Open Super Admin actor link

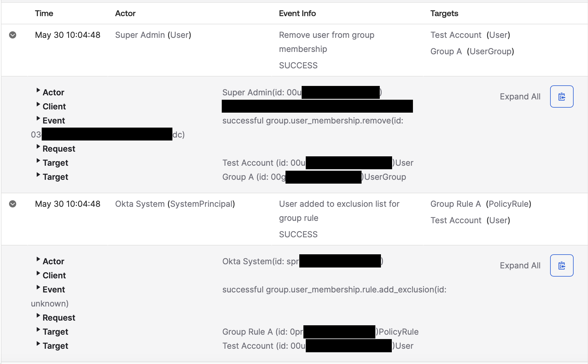coord(140,35)
